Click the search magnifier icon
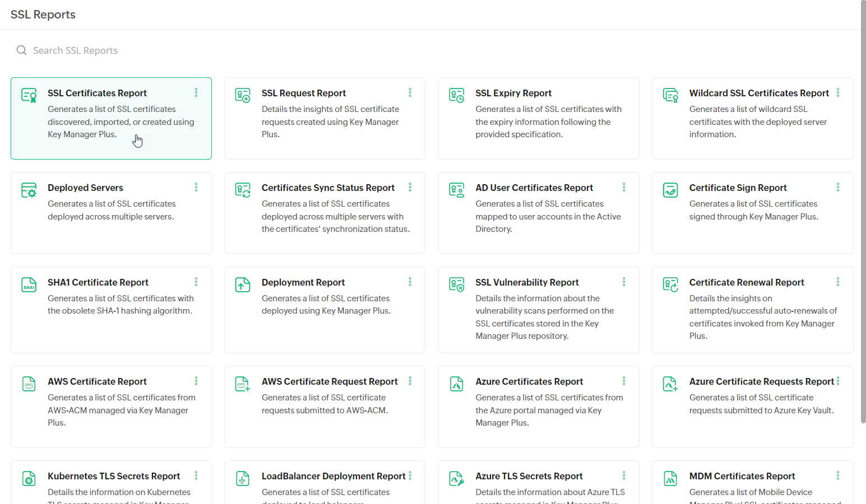Screen dimensions: 866x504 click(x=21, y=50)
